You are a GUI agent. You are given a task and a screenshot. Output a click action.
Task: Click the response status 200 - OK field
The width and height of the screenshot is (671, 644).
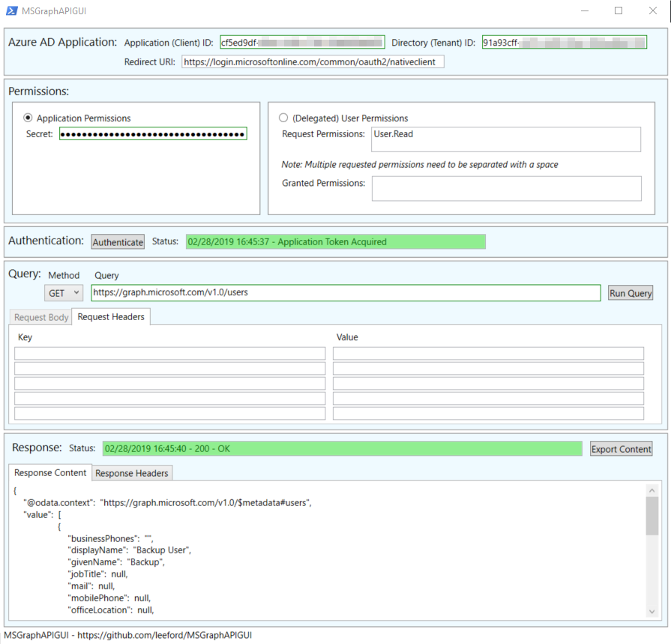point(343,448)
